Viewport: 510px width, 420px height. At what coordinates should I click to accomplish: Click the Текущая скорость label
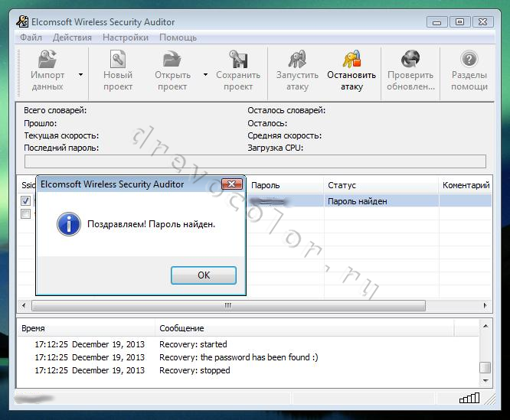tap(61, 135)
